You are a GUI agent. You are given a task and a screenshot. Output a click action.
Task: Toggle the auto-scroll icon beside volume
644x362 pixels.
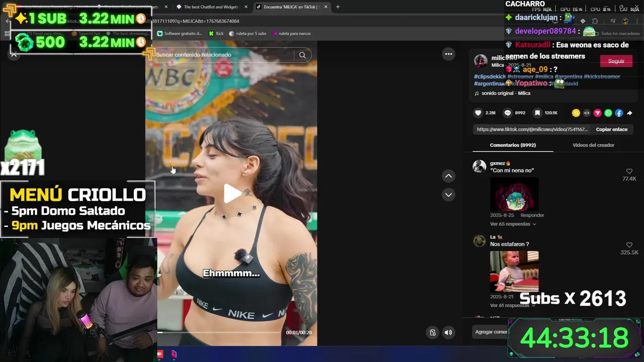432,332
